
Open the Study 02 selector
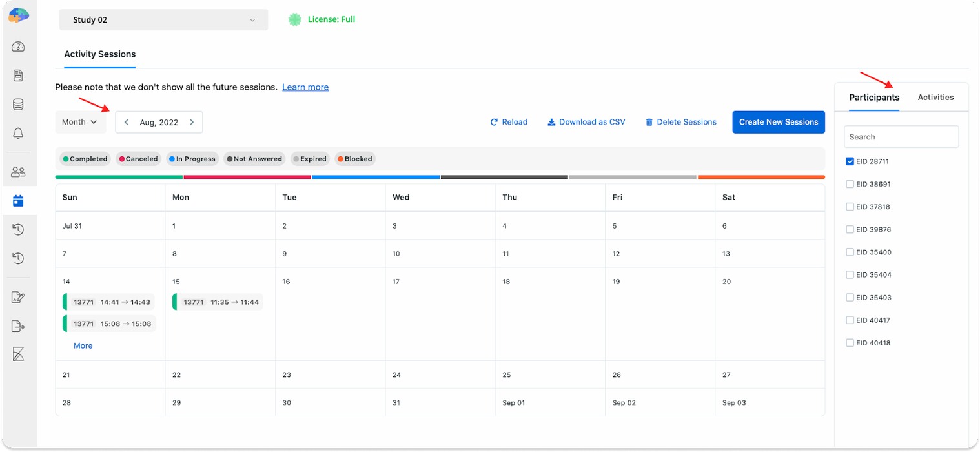pos(163,20)
